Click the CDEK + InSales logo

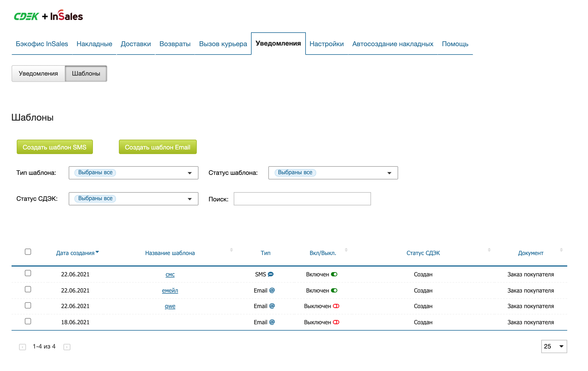point(48,16)
